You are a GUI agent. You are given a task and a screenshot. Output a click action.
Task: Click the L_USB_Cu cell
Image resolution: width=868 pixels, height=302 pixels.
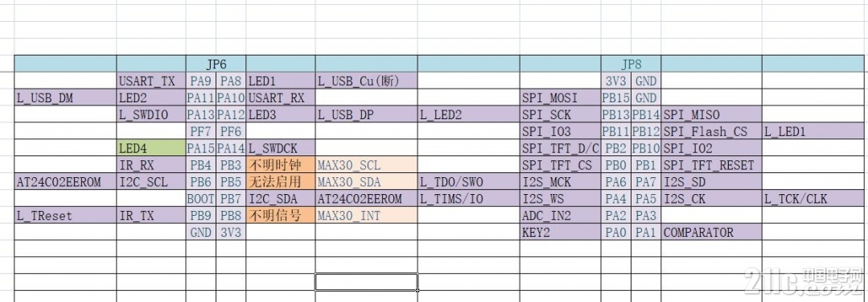pos(367,81)
